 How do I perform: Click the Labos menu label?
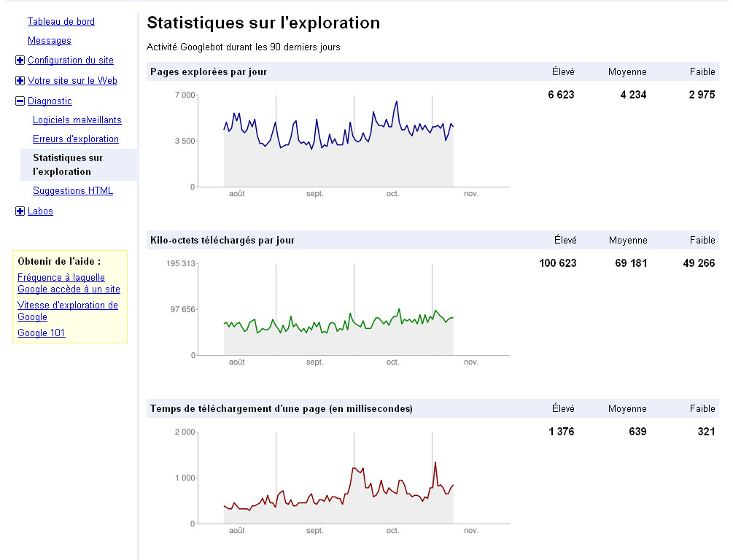point(40,211)
